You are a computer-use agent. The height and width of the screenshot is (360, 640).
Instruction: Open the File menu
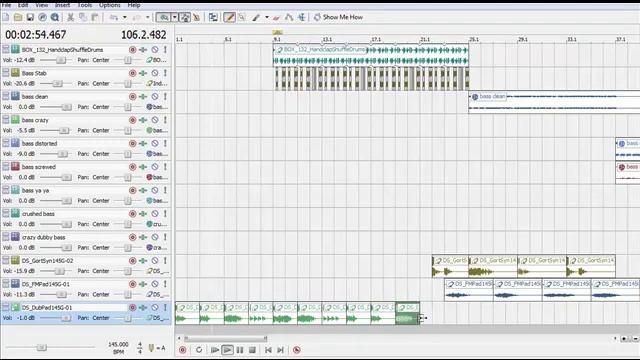pos(6,5)
